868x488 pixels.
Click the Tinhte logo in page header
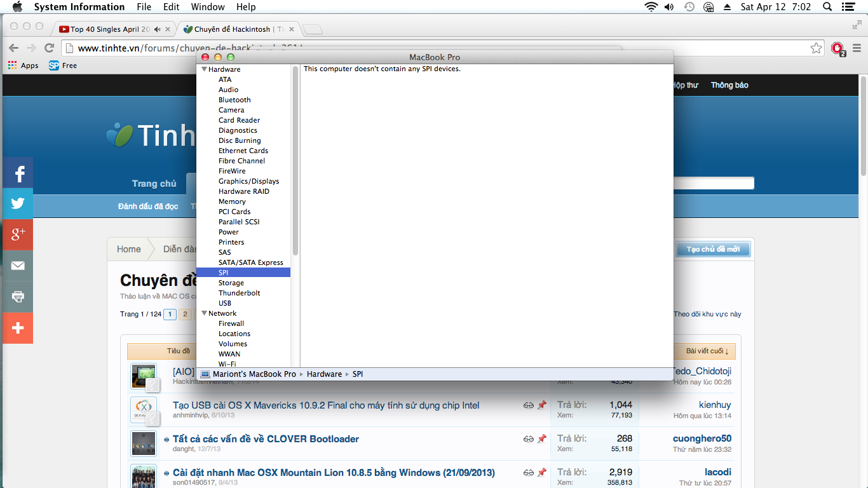click(x=151, y=135)
